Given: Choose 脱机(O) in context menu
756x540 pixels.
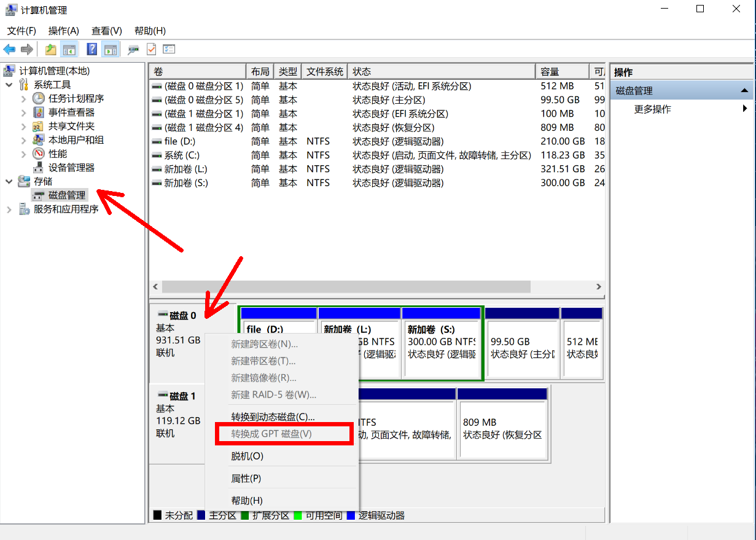Looking at the screenshot, I should point(281,456).
